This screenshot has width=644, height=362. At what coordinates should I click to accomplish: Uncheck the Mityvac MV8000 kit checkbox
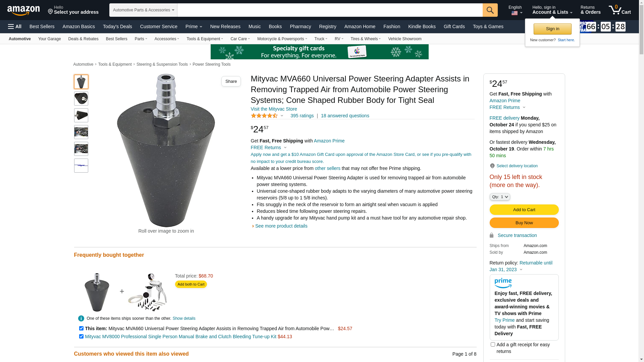(x=81, y=336)
